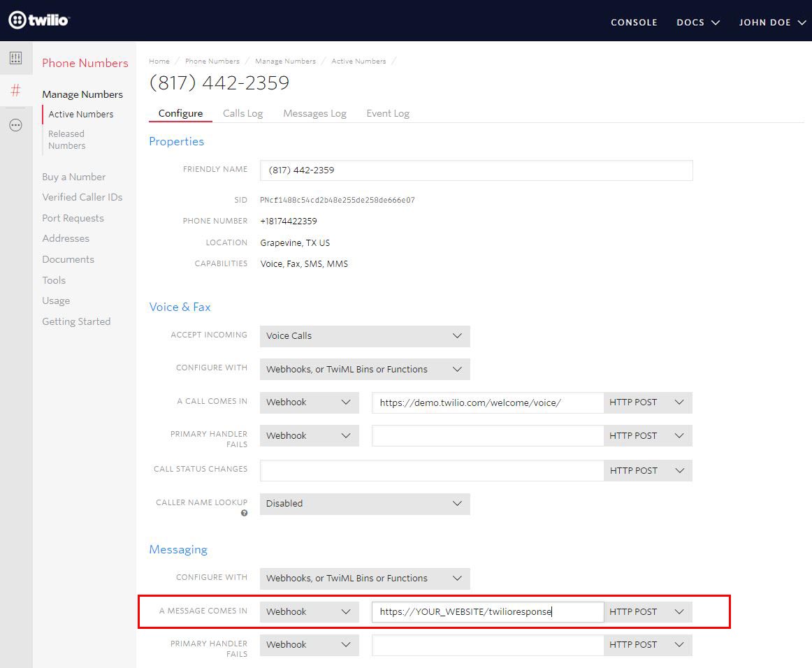The image size is (812, 668).
Task: Open Accept Incoming Voice Calls dropdown
Action: [365, 336]
